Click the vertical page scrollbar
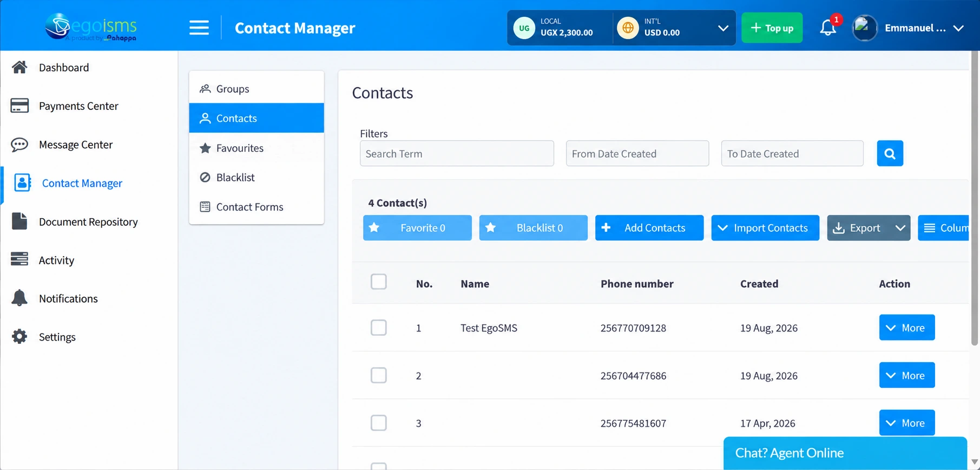This screenshot has height=470, width=980. (x=975, y=198)
